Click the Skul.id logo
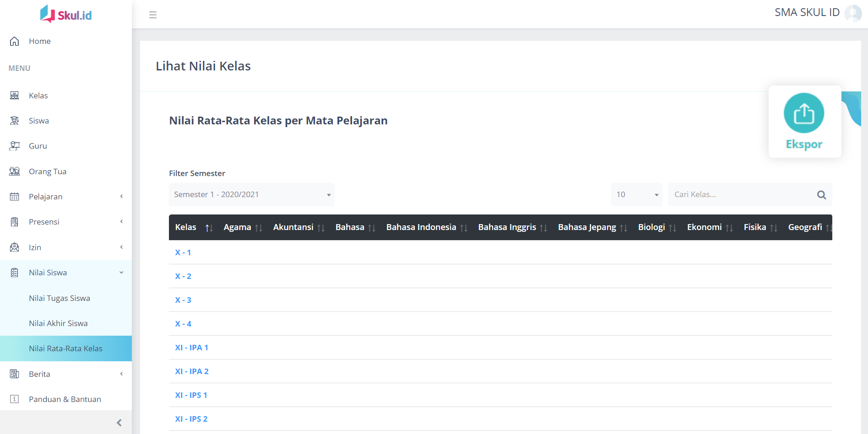The height and width of the screenshot is (434, 868). pyautogui.click(x=66, y=14)
